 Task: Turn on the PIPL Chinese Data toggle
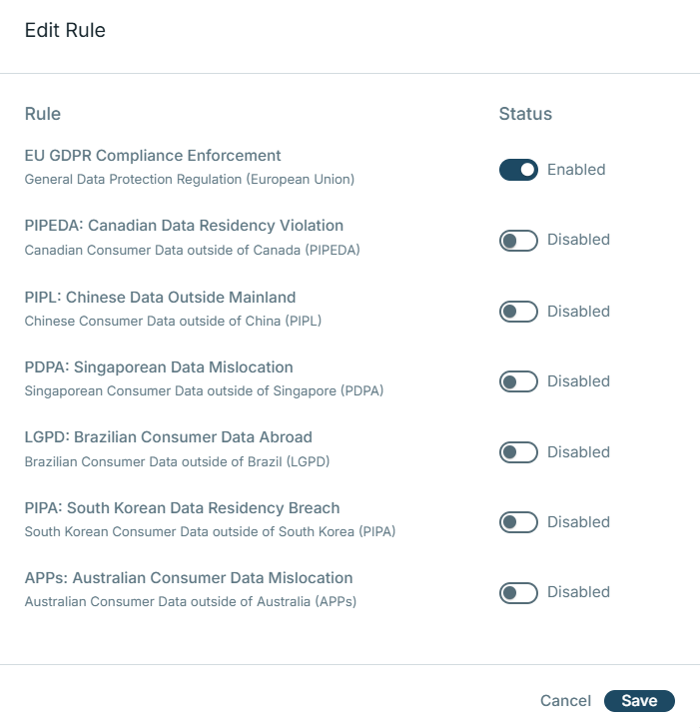518,312
